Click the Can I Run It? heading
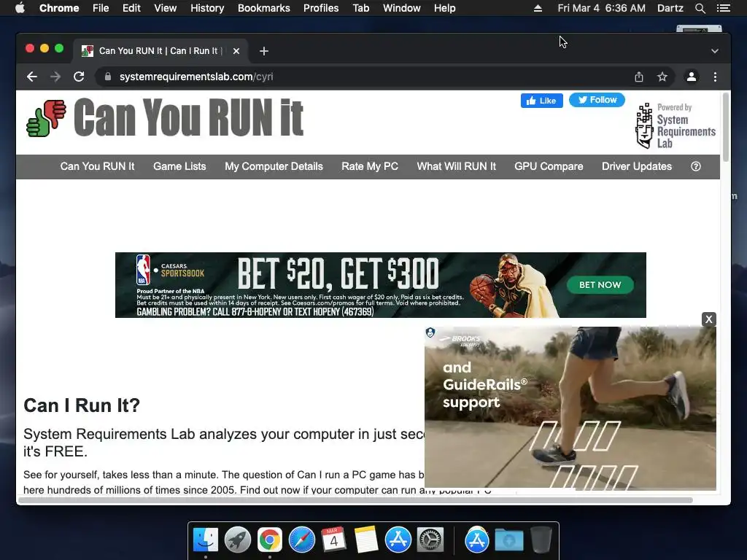 tap(82, 405)
